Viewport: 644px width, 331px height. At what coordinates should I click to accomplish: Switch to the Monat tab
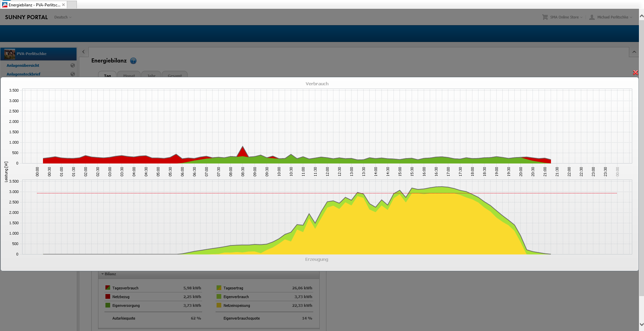pyautogui.click(x=129, y=75)
